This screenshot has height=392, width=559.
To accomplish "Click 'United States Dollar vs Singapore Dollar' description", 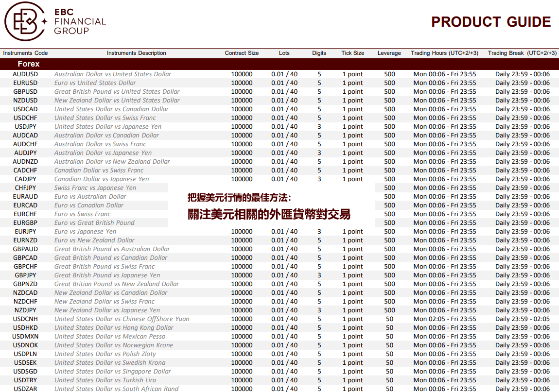I will point(113,371).
